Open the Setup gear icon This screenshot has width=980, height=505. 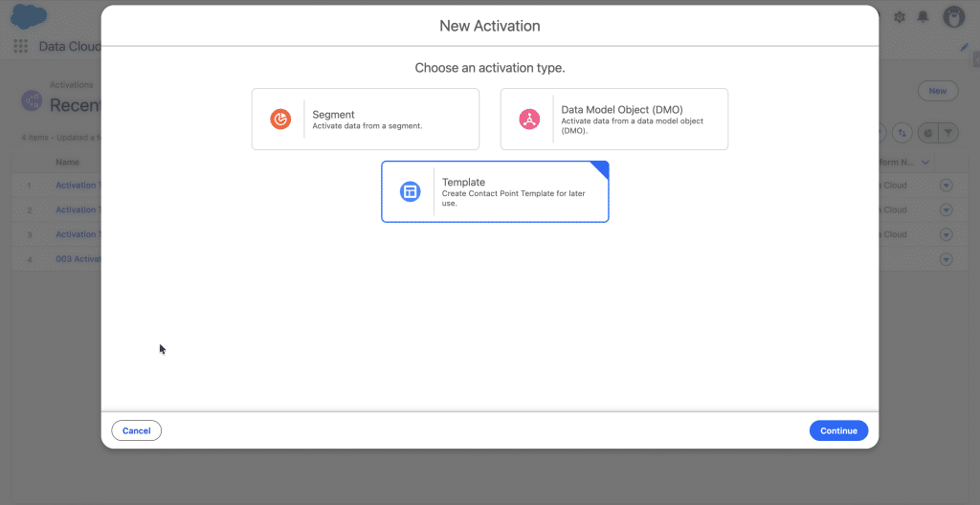click(899, 17)
